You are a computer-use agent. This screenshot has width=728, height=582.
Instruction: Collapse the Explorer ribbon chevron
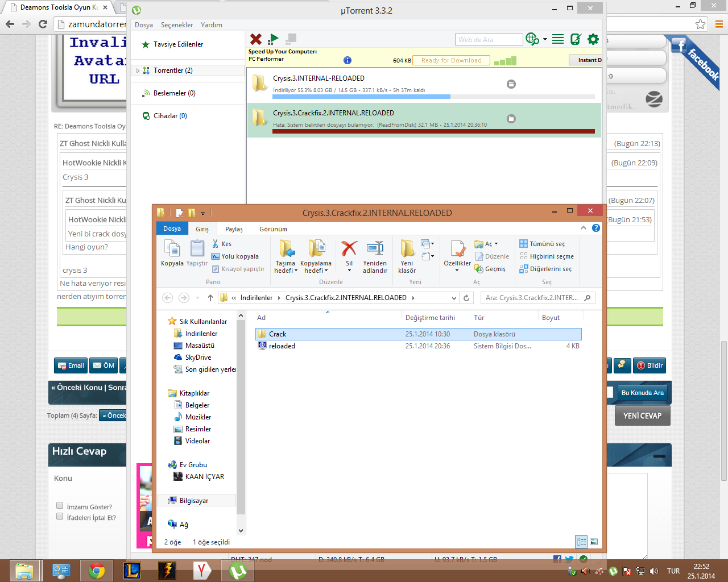coord(583,228)
